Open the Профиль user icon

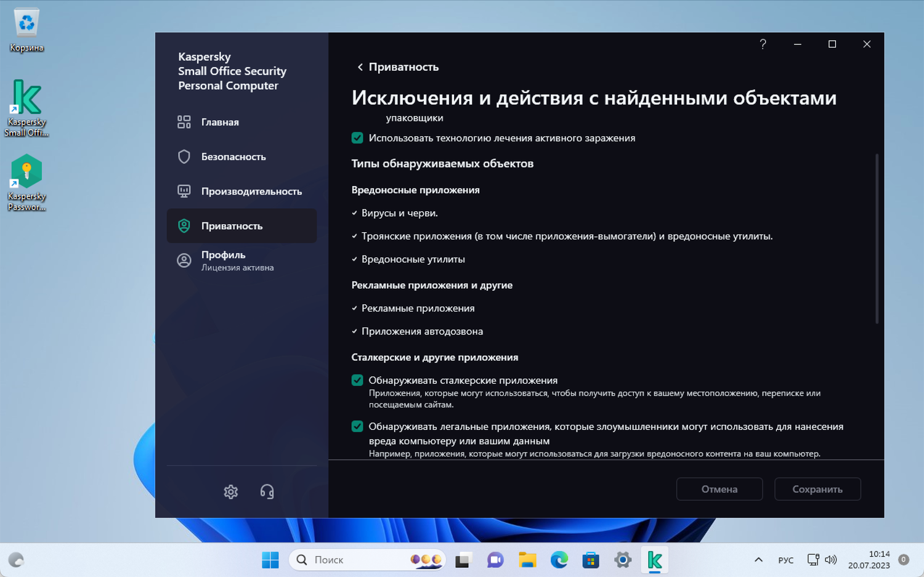coord(184,260)
